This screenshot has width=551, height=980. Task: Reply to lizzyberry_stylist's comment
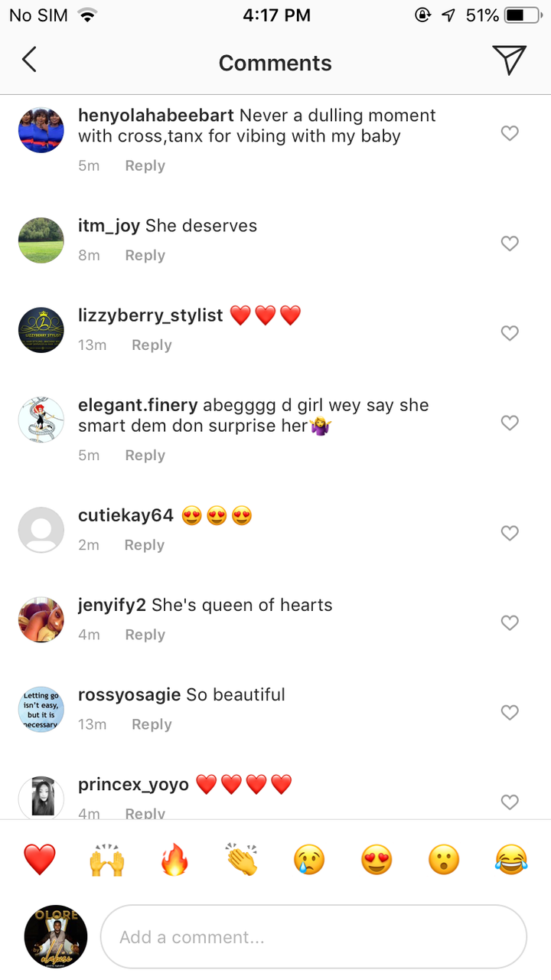pos(152,345)
